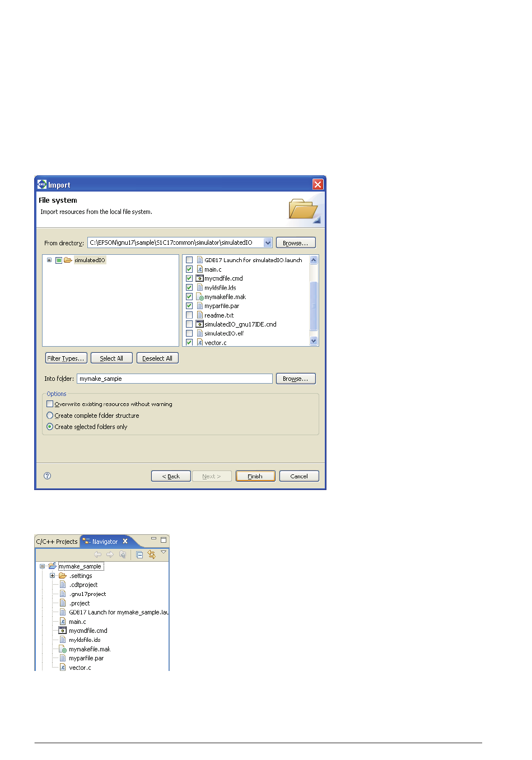Click Browse next to Into folder

[296, 379]
